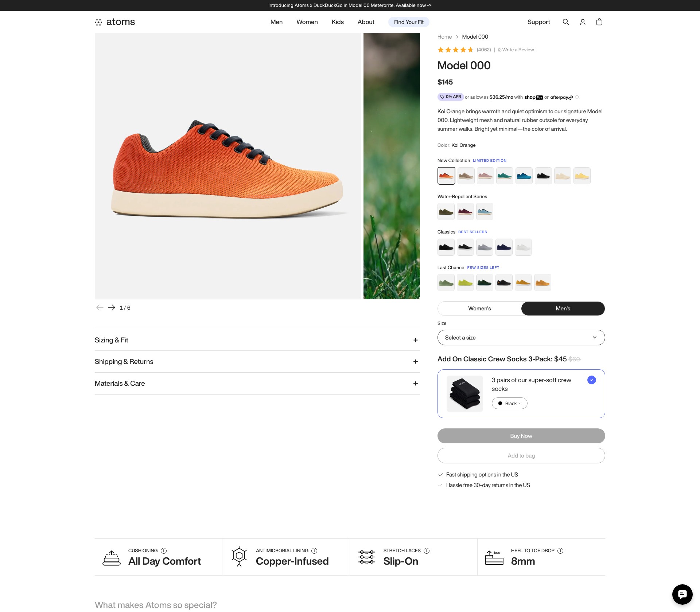
Task: Click the afterpay info icon
Action: click(x=577, y=97)
